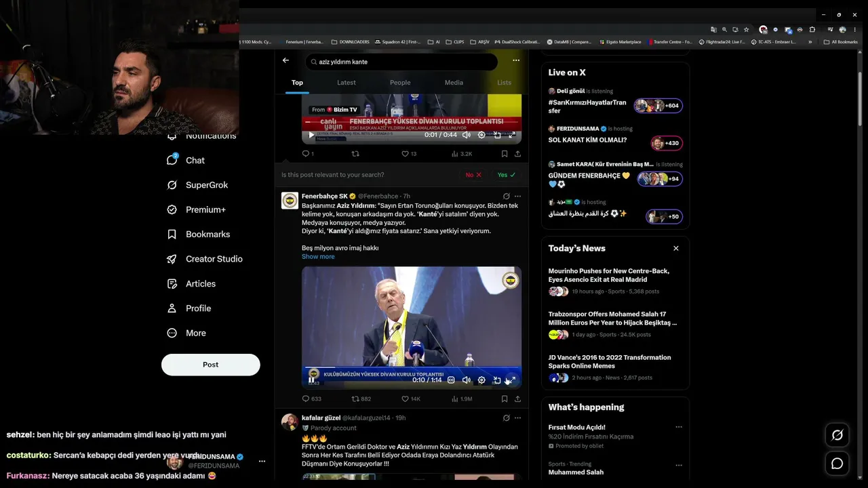Reply to the Fenerbahçe SK post
The height and width of the screenshot is (488, 868).
[311, 399]
